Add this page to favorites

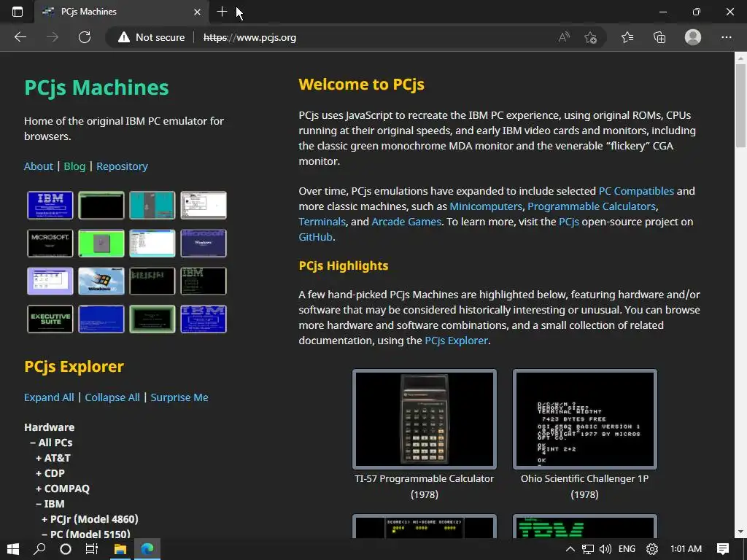pos(591,37)
